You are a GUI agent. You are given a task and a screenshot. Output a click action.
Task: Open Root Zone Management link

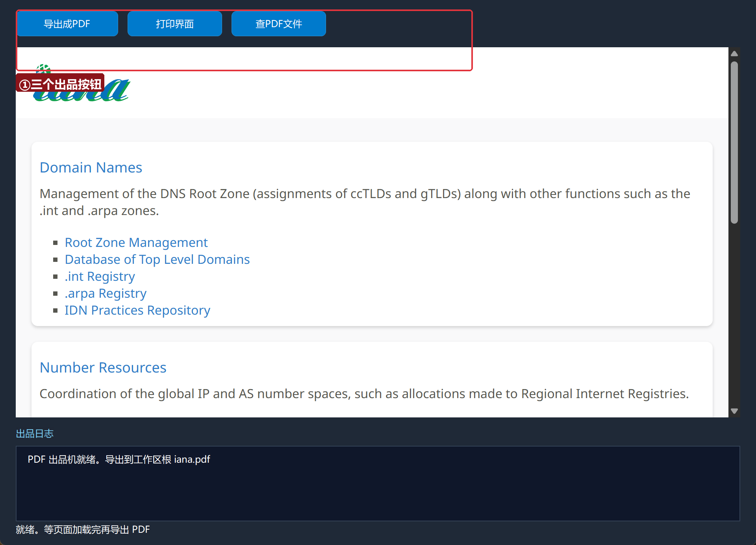[x=136, y=243]
